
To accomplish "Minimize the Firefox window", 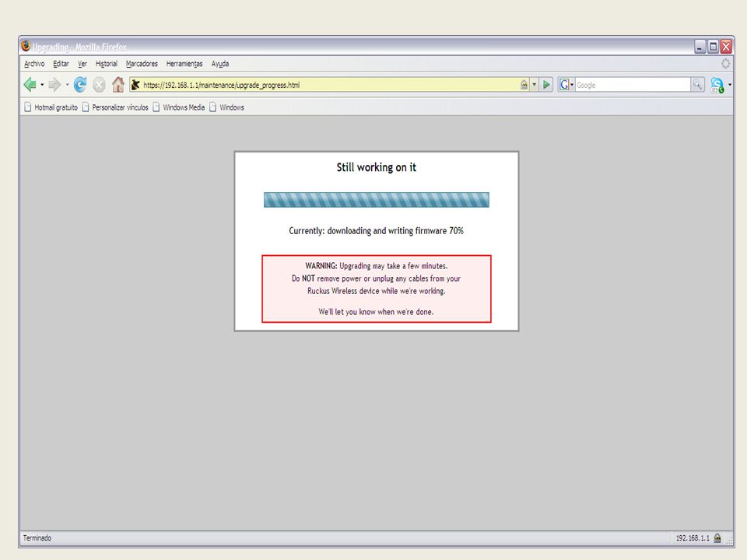I will (700, 46).
